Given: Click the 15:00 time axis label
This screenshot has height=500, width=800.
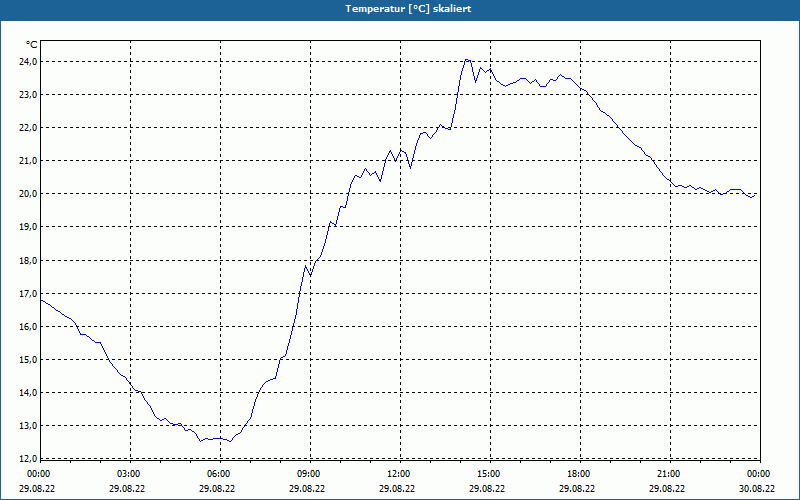Looking at the screenshot, I should point(488,474).
